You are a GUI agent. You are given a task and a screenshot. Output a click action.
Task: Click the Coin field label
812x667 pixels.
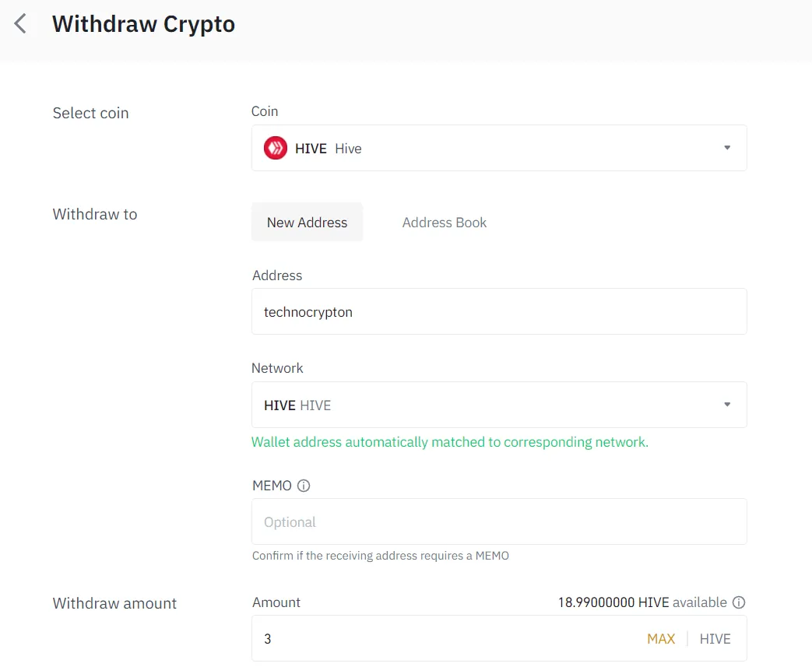point(265,111)
